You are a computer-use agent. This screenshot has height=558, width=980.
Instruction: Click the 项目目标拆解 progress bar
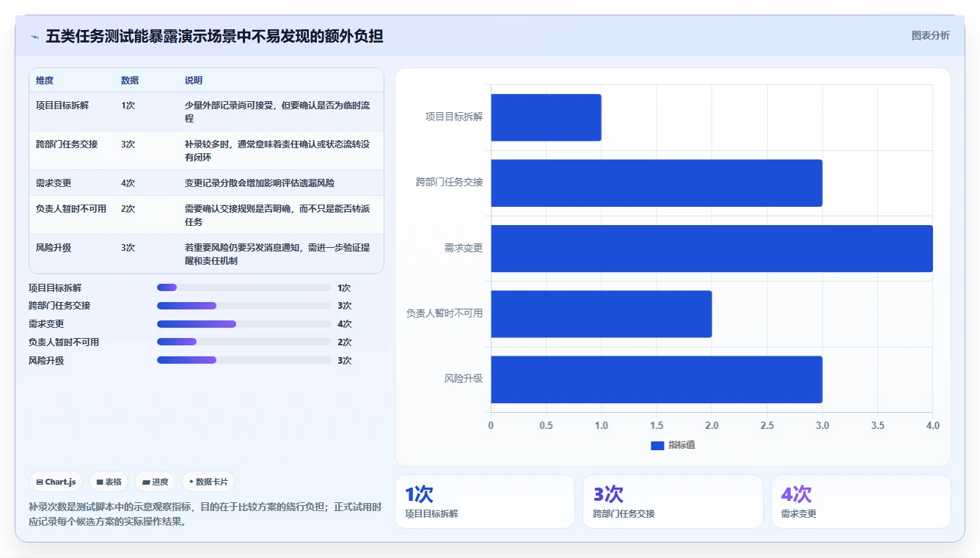coord(244,287)
